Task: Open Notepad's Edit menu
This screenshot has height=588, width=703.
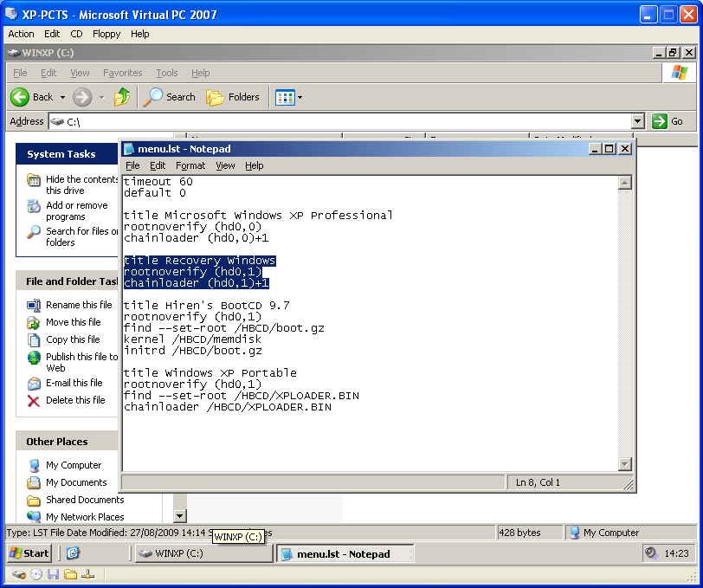Action: (158, 165)
